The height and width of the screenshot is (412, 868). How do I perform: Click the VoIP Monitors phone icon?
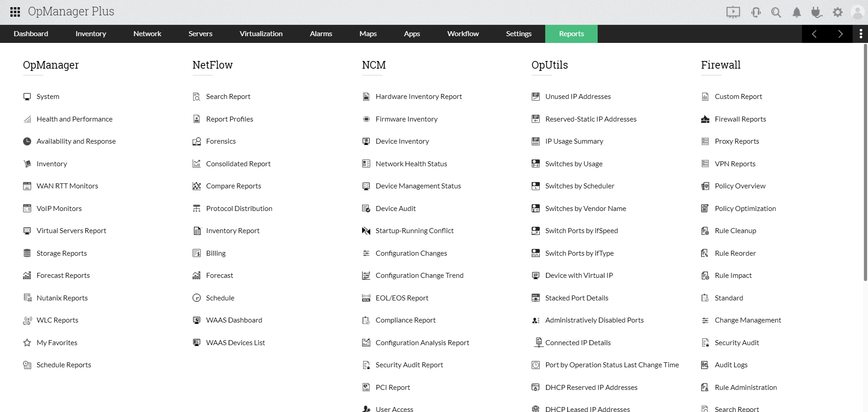click(27, 208)
